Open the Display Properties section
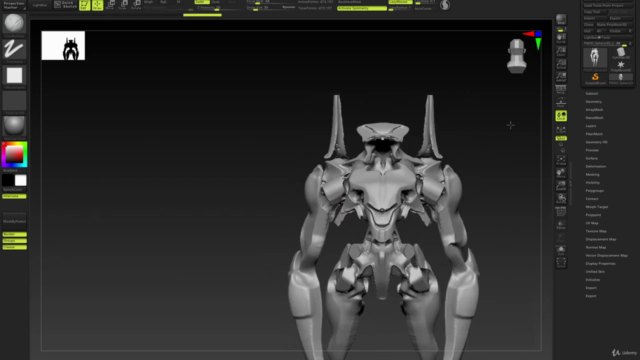Image resolution: width=640 pixels, height=360 pixels. (600, 264)
